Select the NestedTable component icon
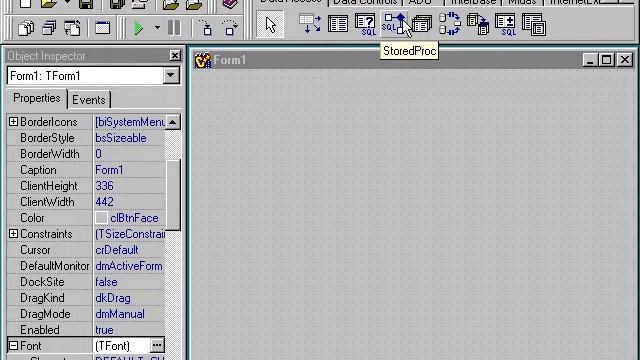This screenshot has height=360, width=640. [533, 24]
